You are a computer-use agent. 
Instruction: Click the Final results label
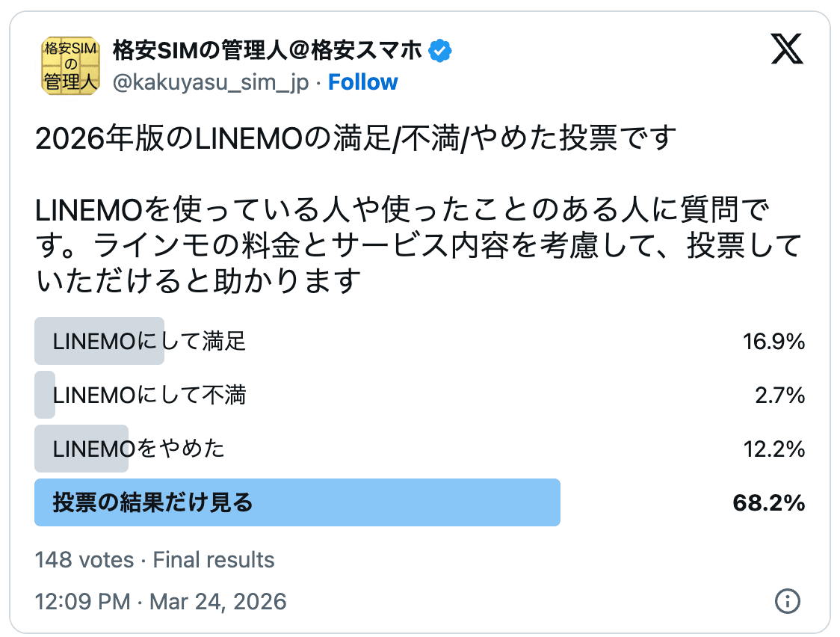tap(213, 559)
